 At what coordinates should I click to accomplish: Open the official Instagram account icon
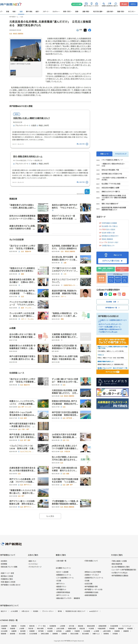(x=119, y=294)
